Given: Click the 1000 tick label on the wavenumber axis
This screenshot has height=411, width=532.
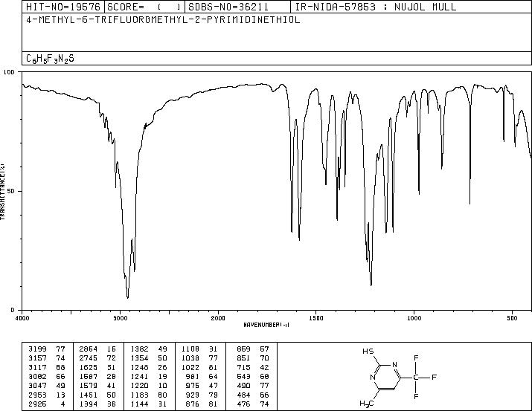Looking at the screenshot, I should pos(414,318).
